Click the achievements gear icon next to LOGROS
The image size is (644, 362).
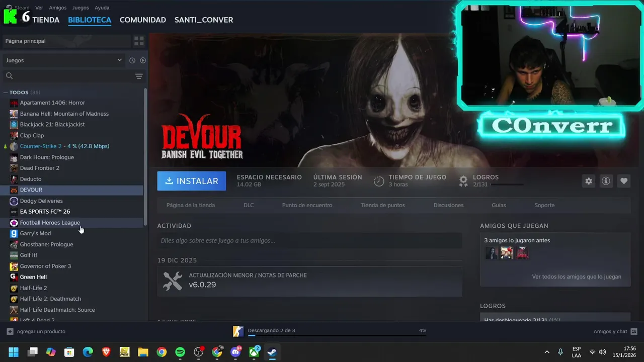[463, 181]
